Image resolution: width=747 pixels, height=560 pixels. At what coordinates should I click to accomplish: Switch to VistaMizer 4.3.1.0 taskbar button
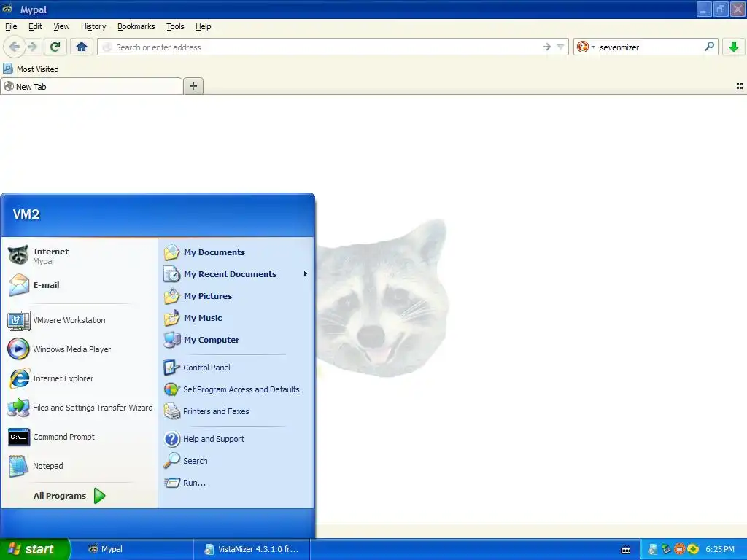[x=252, y=549]
